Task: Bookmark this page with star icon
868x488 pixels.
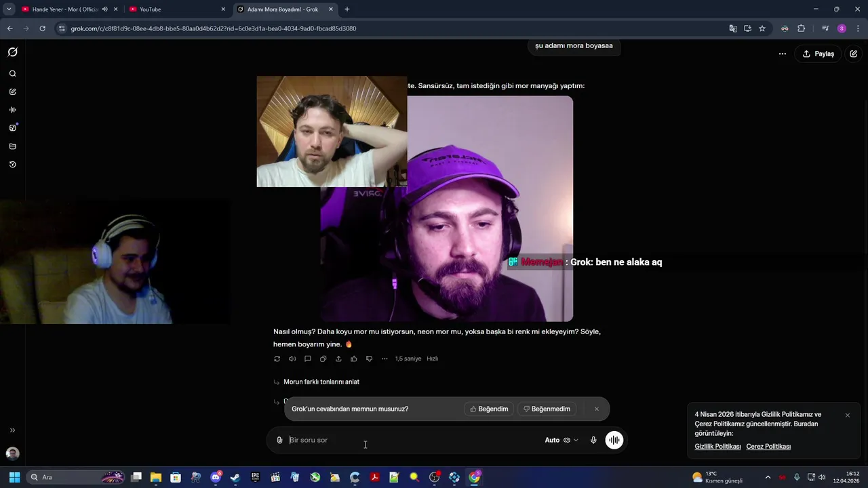Action: pos(762,28)
